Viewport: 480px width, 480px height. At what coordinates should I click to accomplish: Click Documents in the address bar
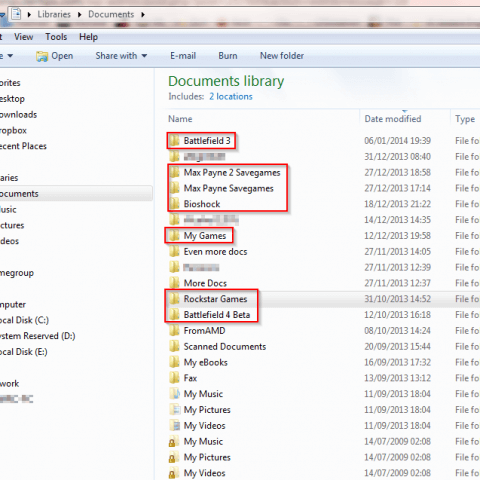tap(111, 14)
